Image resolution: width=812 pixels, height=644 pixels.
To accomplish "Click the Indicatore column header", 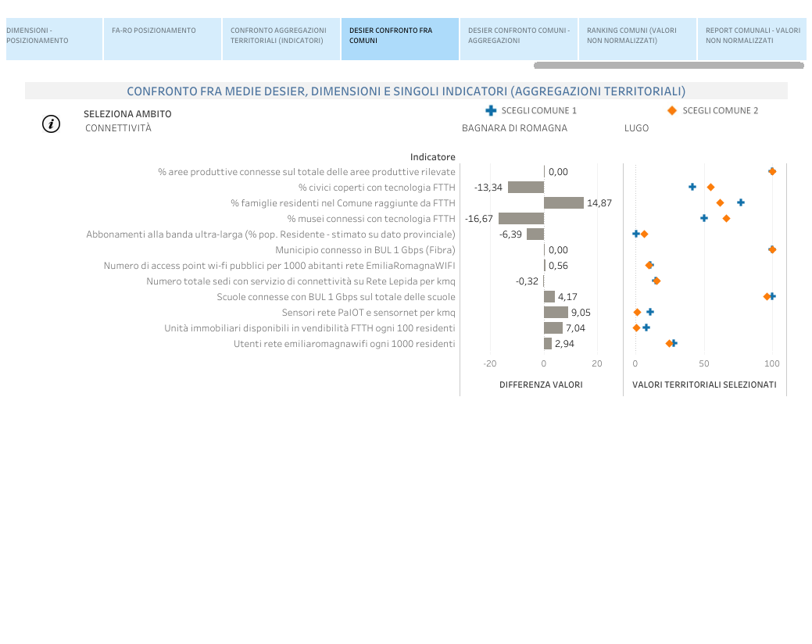I will (x=432, y=157).
